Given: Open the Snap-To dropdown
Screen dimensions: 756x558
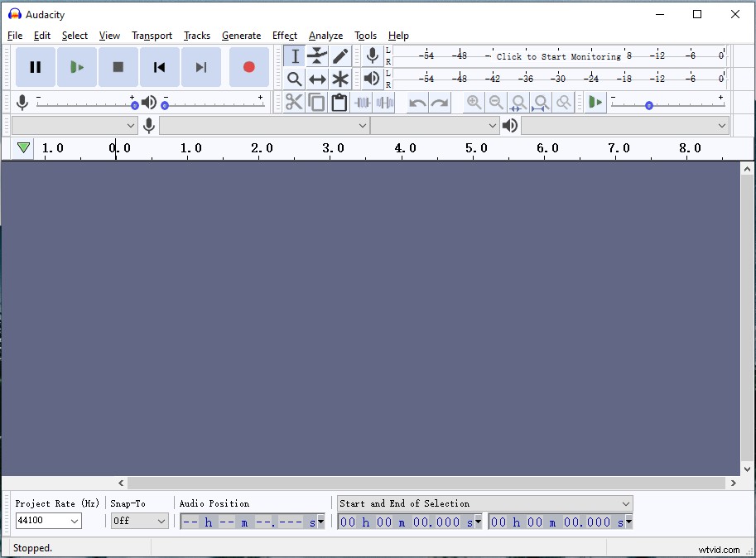Looking at the screenshot, I should [x=139, y=521].
